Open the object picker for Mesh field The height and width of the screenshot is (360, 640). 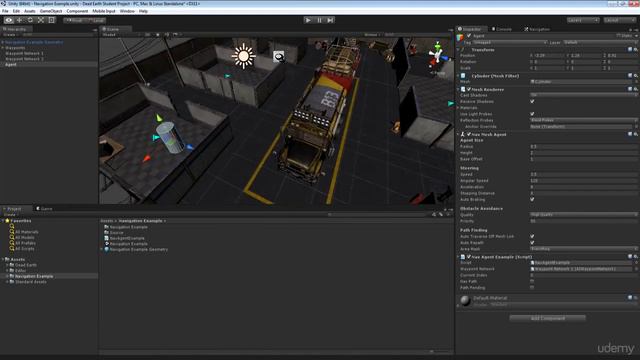pos(636,82)
